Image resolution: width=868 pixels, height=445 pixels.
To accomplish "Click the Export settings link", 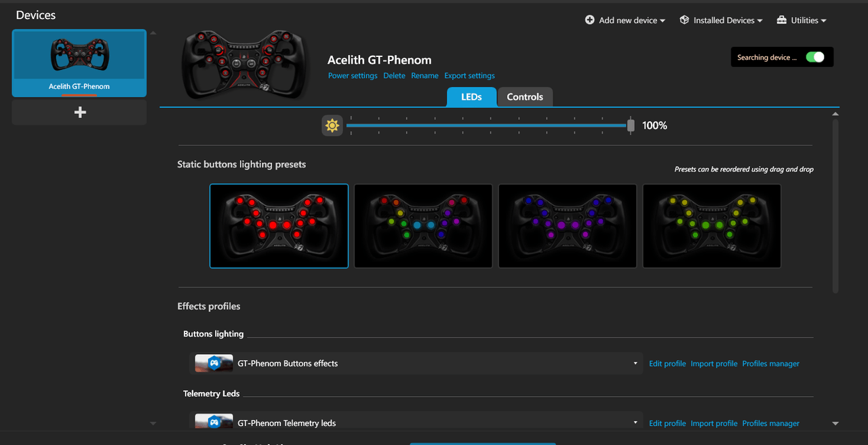I will pyautogui.click(x=469, y=76).
